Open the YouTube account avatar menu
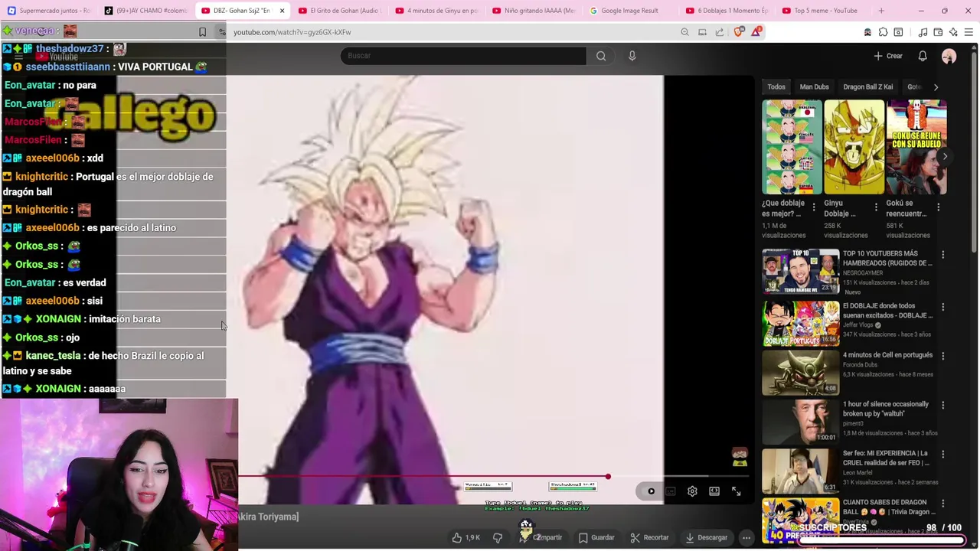 (949, 56)
